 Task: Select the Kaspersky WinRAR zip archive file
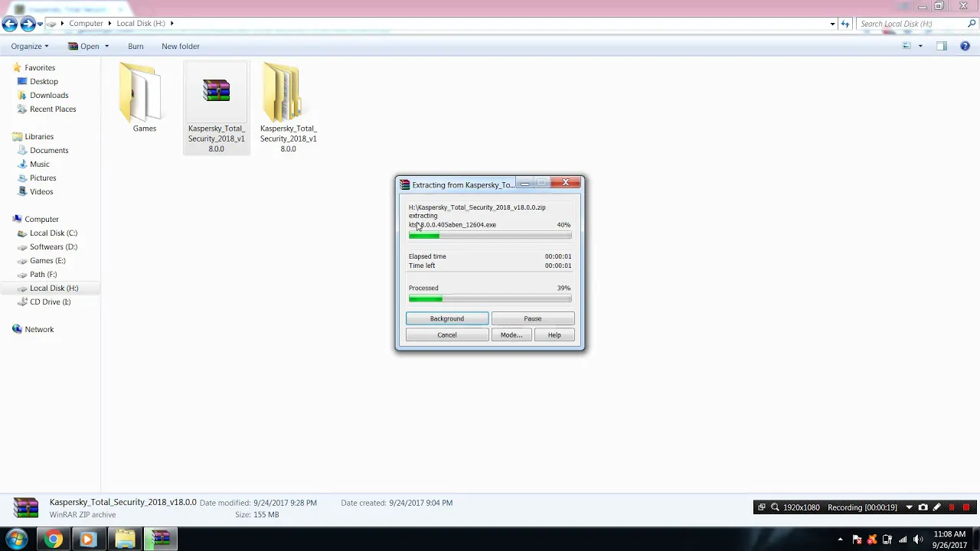point(217,107)
